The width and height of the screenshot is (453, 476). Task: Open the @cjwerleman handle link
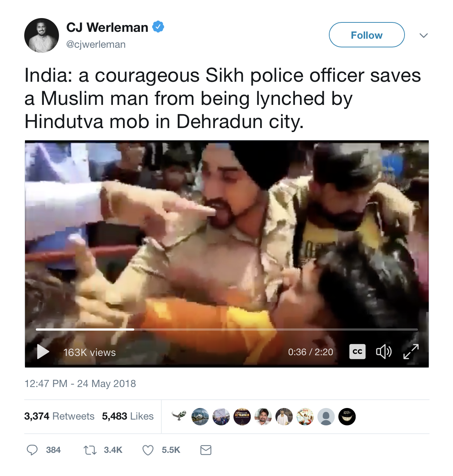coord(96,44)
